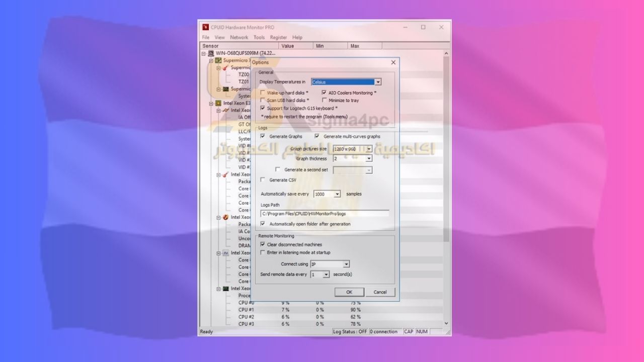
Task: Click the Sensor column header
Action: tap(239, 46)
